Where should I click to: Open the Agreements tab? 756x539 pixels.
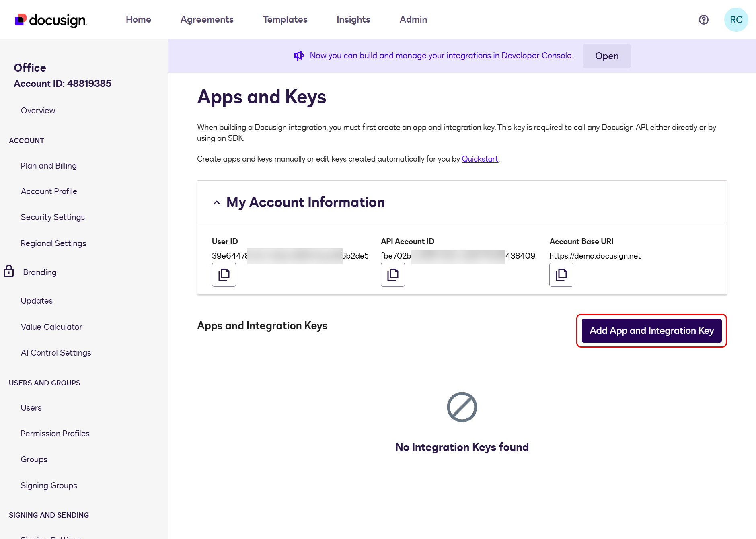[x=207, y=19]
